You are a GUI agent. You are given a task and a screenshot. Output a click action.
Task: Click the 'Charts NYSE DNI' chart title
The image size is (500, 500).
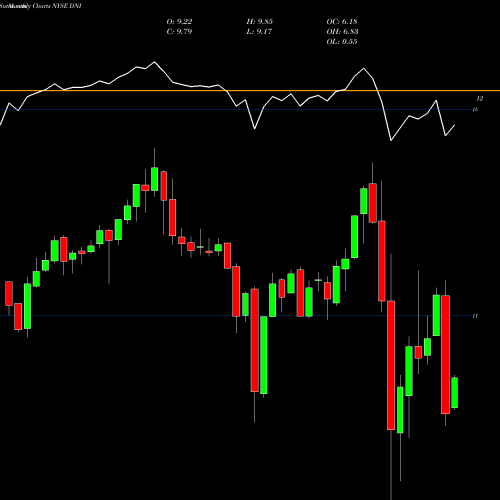pyautogui.click(x=57, y=6)
